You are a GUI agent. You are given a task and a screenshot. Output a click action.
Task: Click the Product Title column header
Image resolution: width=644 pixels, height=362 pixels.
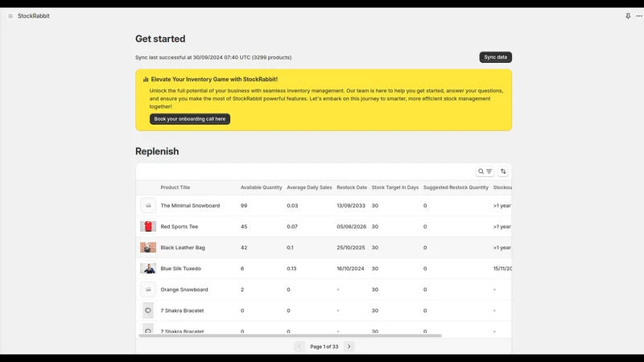[x=175, y=187]
